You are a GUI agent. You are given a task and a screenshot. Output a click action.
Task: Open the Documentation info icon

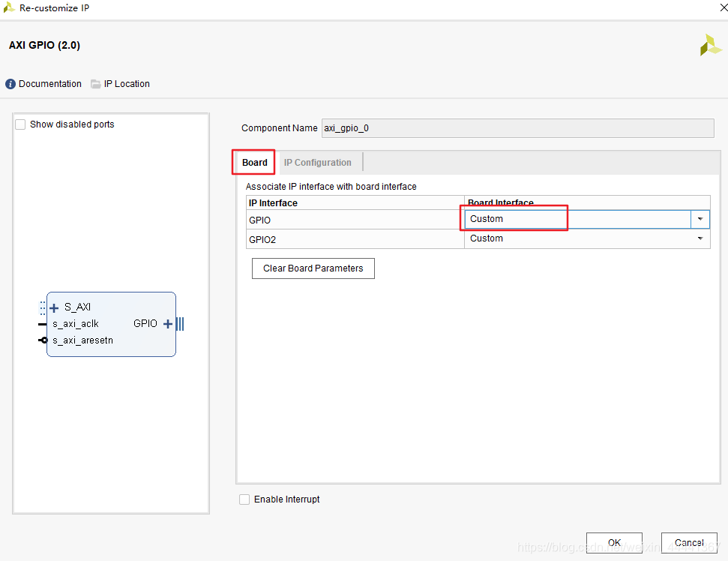(10, 84)
